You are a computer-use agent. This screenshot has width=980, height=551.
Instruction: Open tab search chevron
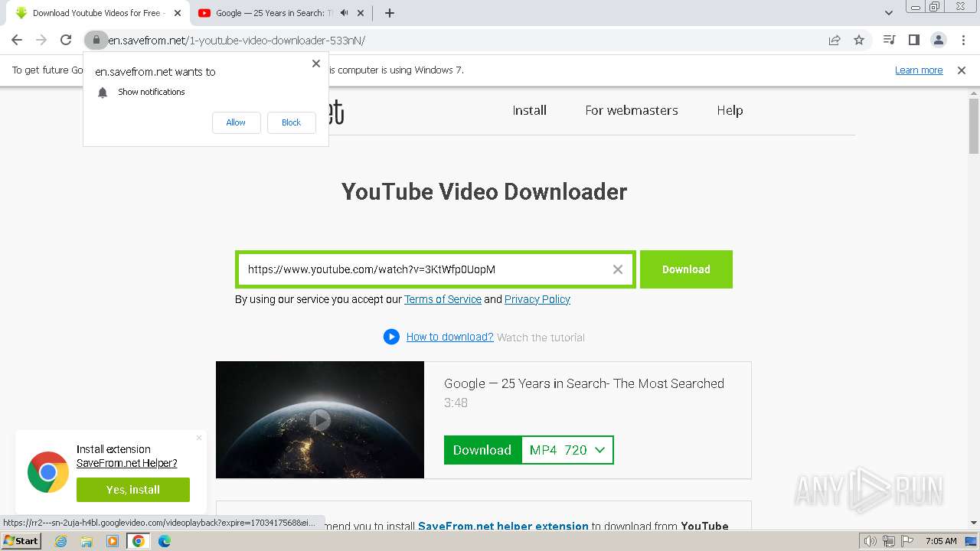(x=889, y=13)
